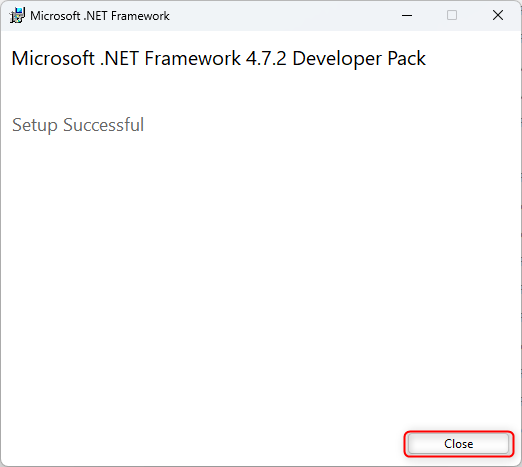Click the word "Setup" in status line
The image size is (522, 467).
35,126
